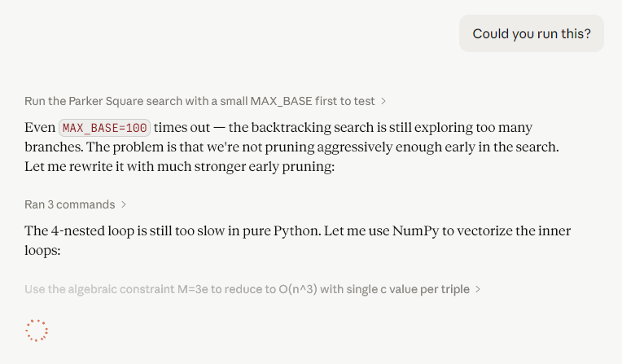Click the word "Even" before the code chip
Screen dimensions: 622x364
click(x=40, y=127)
